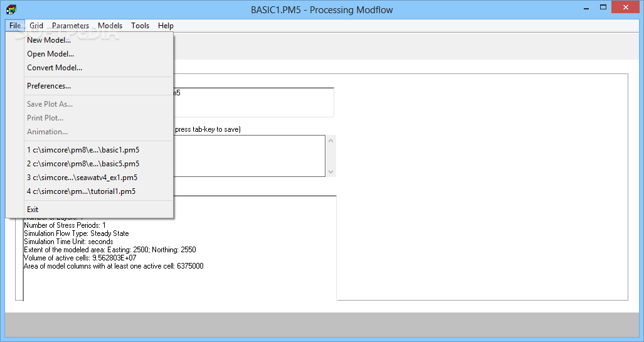The image size is (644, 342).
Task: Choose New Model... from File menu
Action: point(90,40)
